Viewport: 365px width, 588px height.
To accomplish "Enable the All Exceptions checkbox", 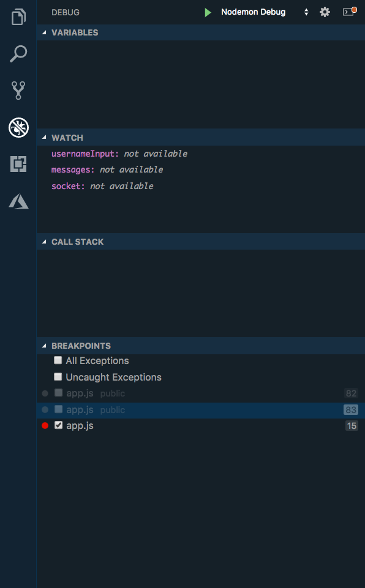I will [x=58, y=360].
